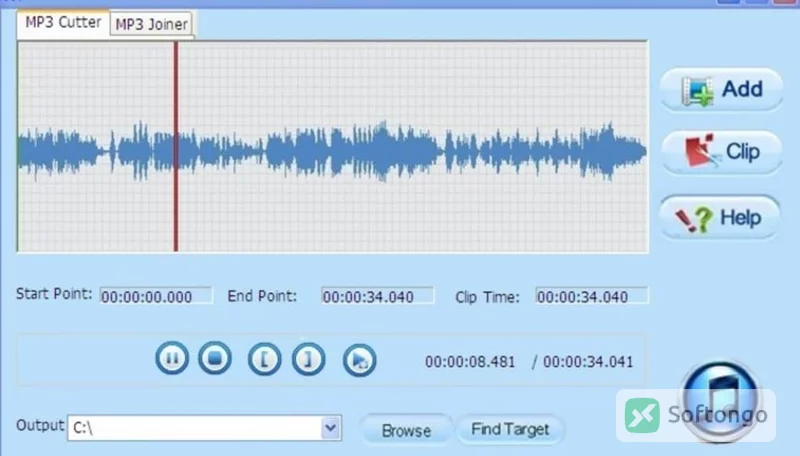
Task: Click the Clip Time field
Action: point(592,296)
